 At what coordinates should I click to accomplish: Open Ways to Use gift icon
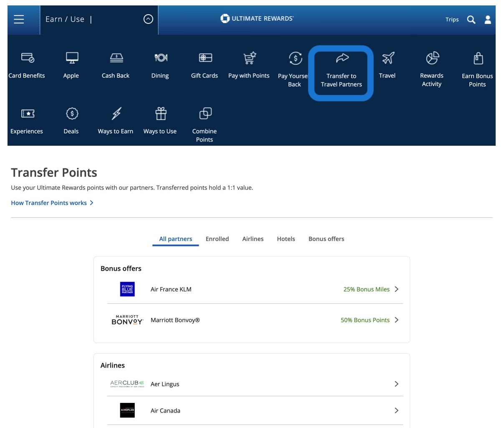(161, 113)
